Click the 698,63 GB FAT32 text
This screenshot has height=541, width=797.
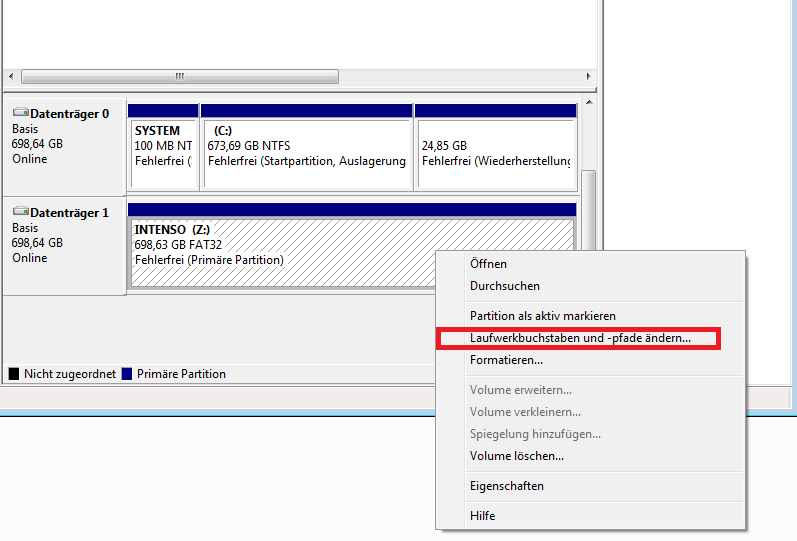[178, 245]
